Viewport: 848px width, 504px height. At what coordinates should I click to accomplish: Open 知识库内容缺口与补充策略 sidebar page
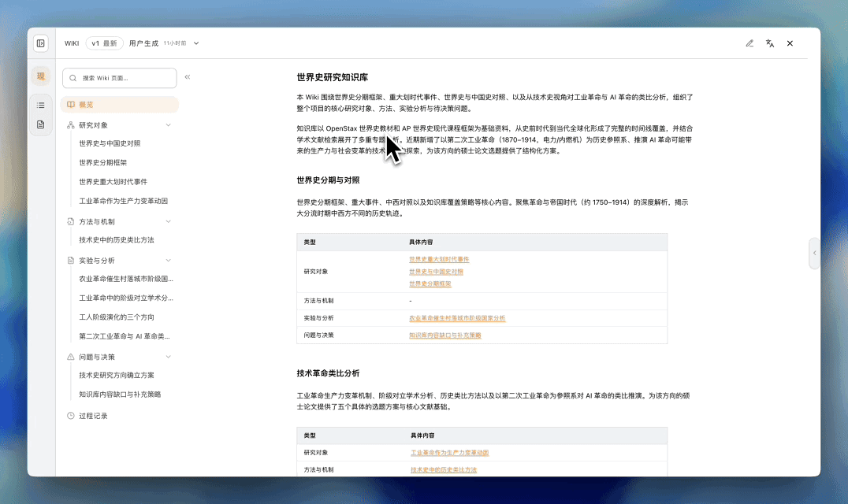120,395
